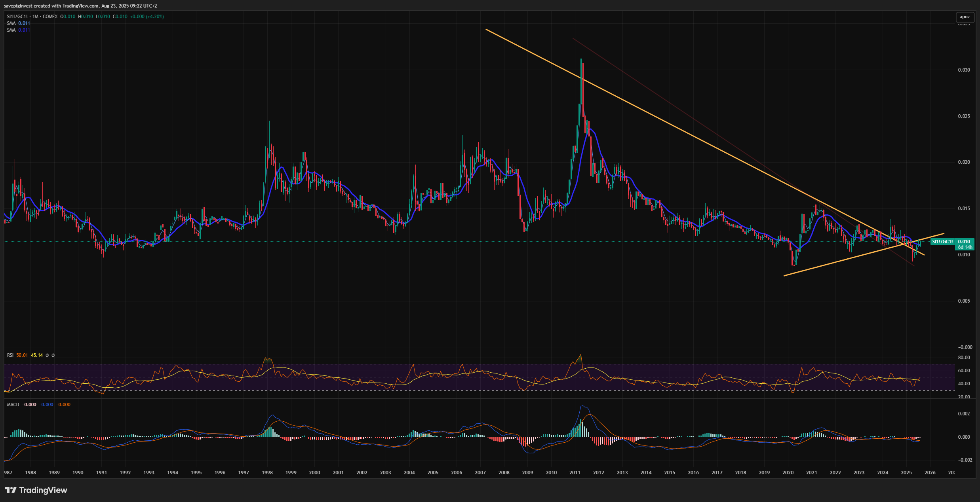Select the second SMA indicator legend entry
980x502 pixels.
(x=11, y=30)
